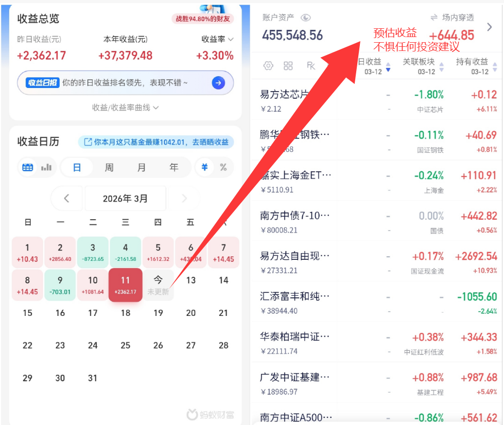Click 本年收益 value +37,379.48
The image size is (504, 425).
coord(126,56)
